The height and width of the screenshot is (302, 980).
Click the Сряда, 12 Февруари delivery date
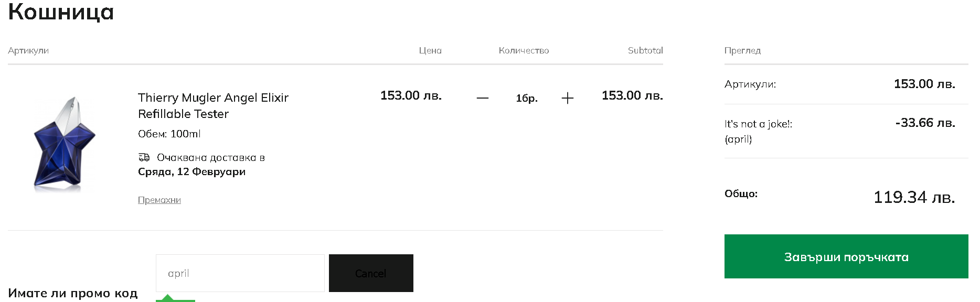pyautogui.click(x=191, y=171)
